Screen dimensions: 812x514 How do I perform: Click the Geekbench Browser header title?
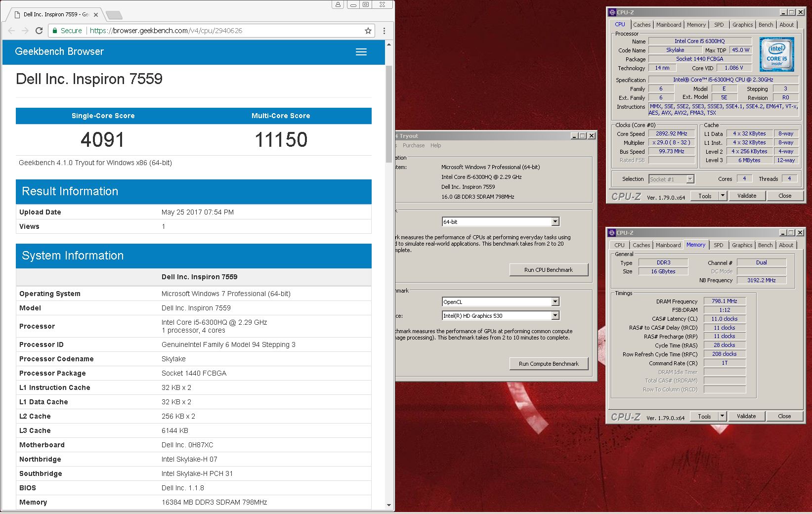pyautogui.click(x=59, y=51)
